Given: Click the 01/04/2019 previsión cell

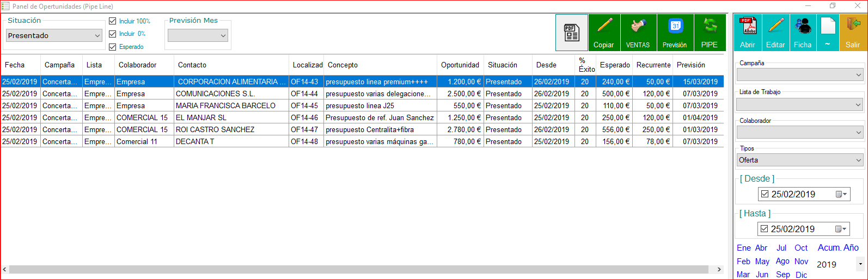Looking at the screenshot, I should [x=699, y=117].
